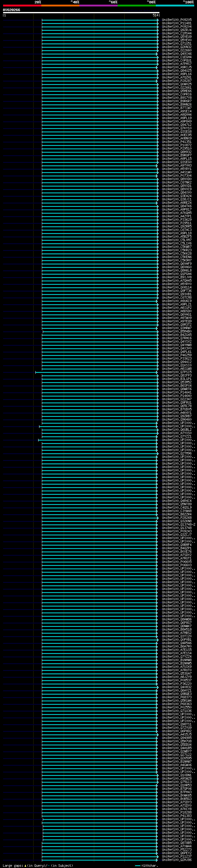Click hit label UniRef100_Q6UBL2

(177, 430)
